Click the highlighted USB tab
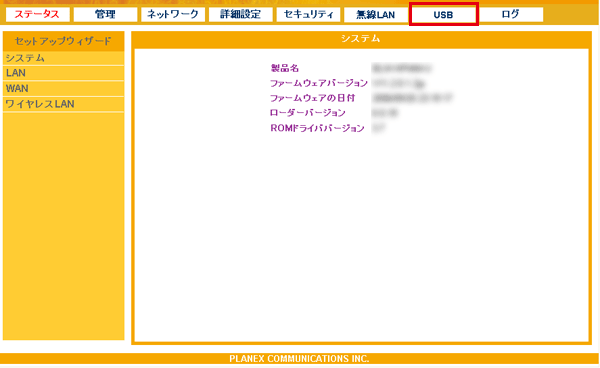 [x=443, y=15]
